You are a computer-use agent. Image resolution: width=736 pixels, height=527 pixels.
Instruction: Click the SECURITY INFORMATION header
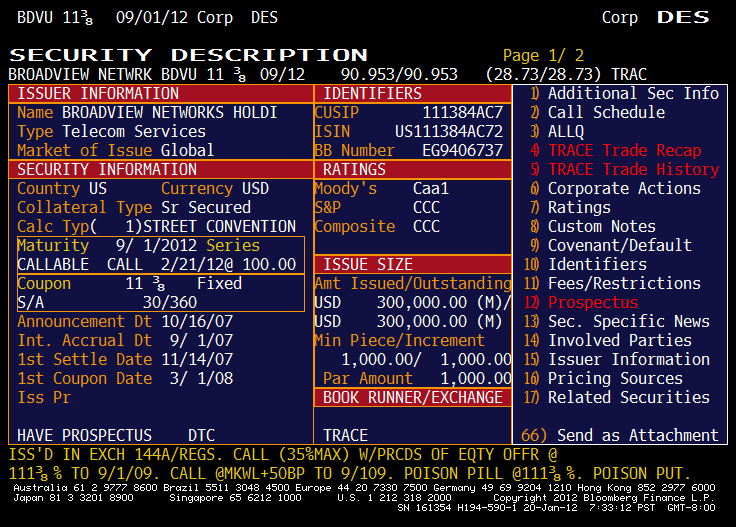(161, 169)
